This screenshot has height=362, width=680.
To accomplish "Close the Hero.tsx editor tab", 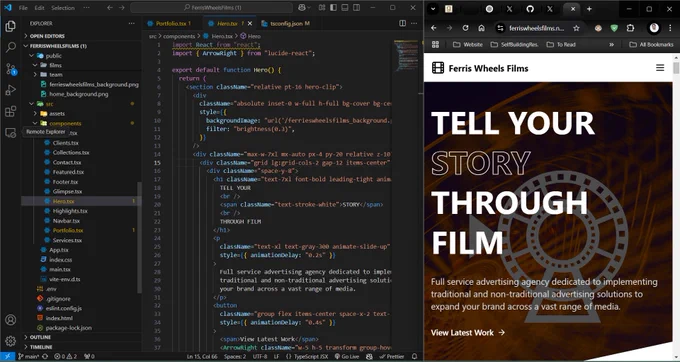I will pos(250,23).
